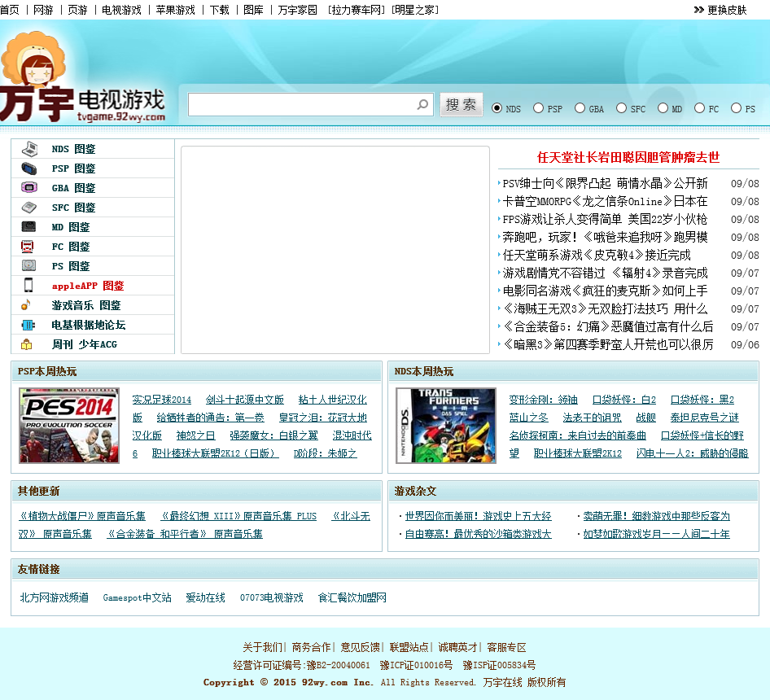Image resolution: width=770 pixels, height=700 pixels.
Task: Click the 游戏杂文 section header
Action: tap(573, 492)
